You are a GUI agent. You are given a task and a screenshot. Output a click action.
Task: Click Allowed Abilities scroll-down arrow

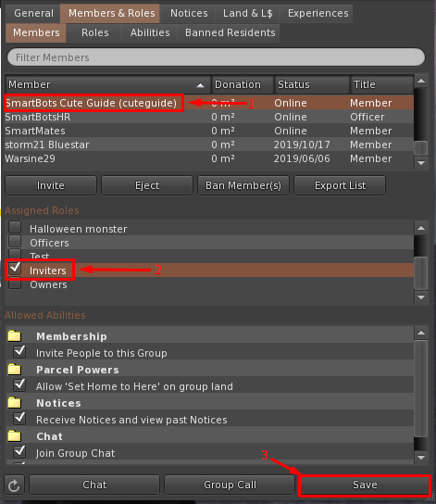click(421, 457)
